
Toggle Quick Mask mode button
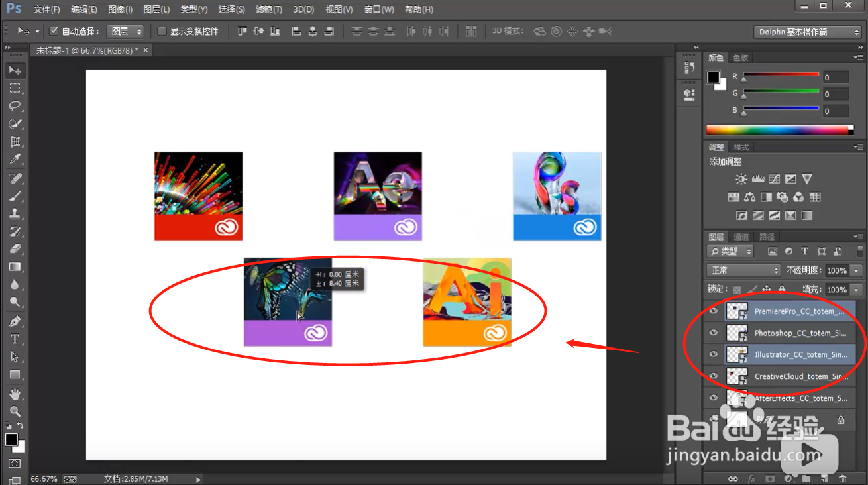point(15,464)
